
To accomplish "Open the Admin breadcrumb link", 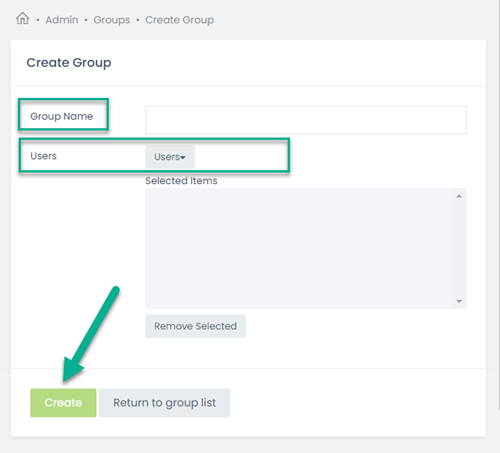I will [62, 20].
